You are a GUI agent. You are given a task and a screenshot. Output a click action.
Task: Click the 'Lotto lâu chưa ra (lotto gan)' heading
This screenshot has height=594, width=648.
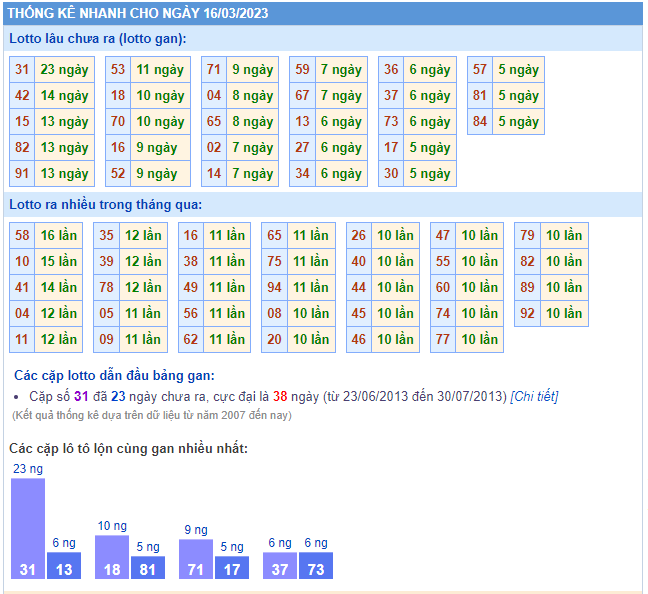coord(98,38)
